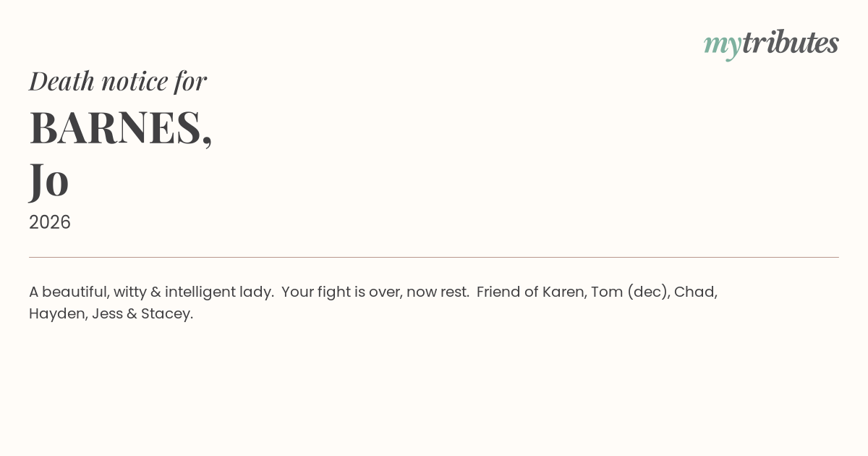Click the name Stacey in the notice
868x456 pixels.
pyautogui.click(x=165, y=314)
